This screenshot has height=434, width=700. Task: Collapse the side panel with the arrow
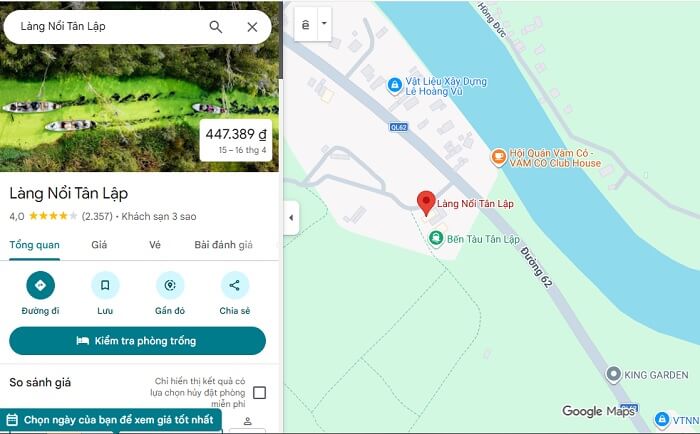292,218
